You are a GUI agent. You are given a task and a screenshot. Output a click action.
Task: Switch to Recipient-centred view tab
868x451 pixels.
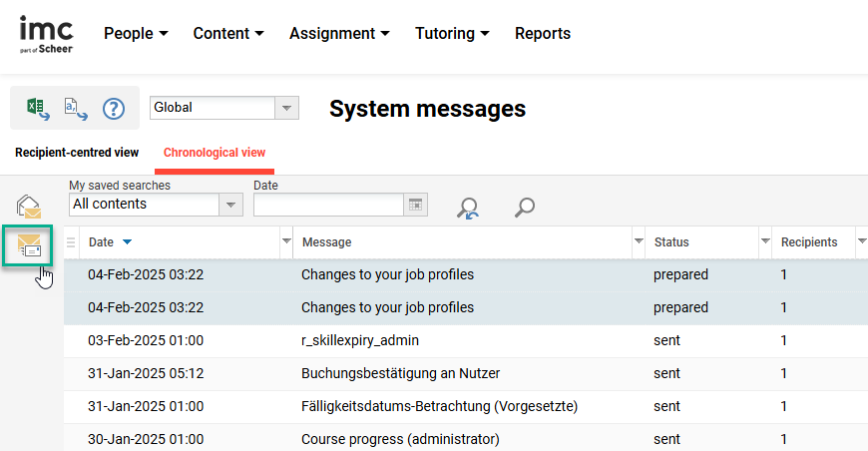tap(77, 153)
